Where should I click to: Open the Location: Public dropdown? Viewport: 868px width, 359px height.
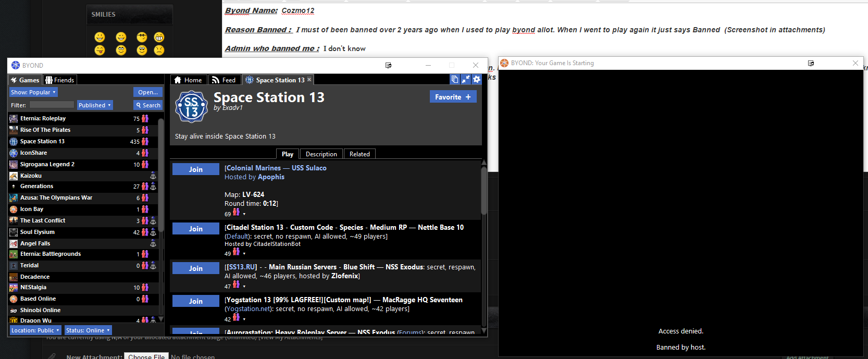coord(35,330)
